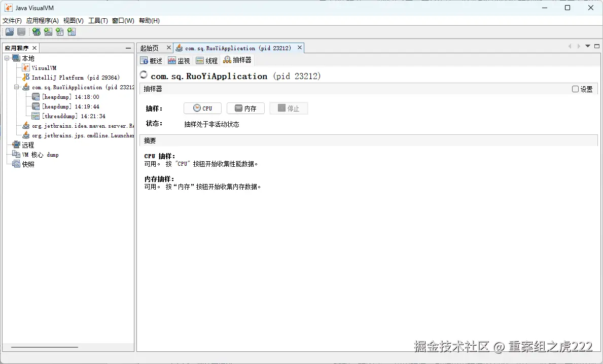
Task: Switch to the 线程 sub-tab
Action: tap(206, 60)
